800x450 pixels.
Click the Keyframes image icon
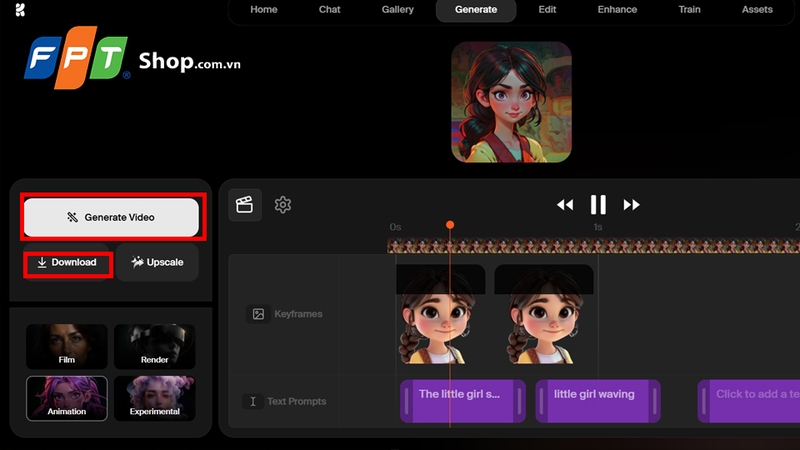coord(258,314)
